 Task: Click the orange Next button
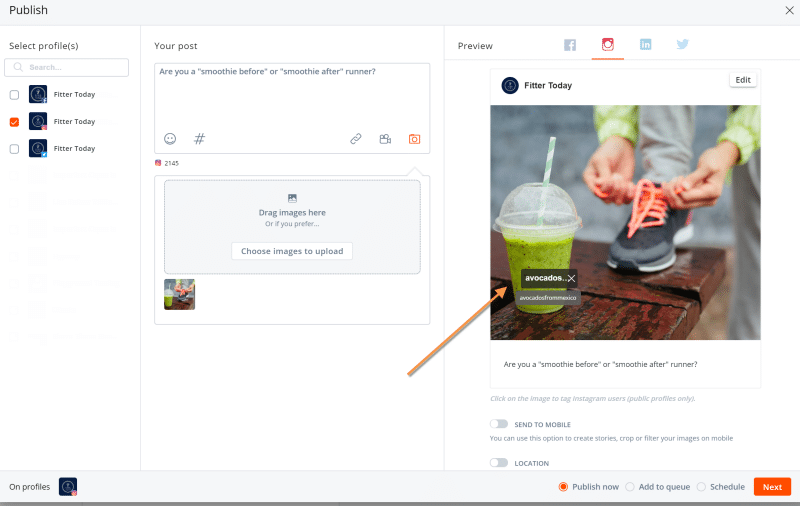click(x=772, y=487)
